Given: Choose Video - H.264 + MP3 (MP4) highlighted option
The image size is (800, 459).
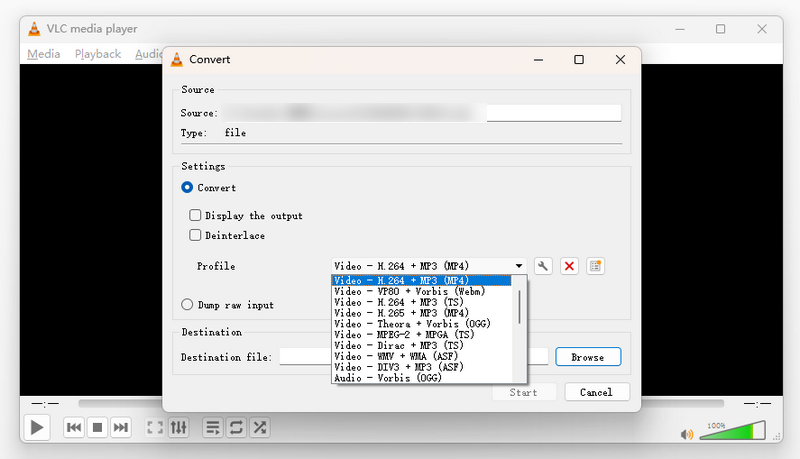Looking at the screenshot, I should (421, 280).
